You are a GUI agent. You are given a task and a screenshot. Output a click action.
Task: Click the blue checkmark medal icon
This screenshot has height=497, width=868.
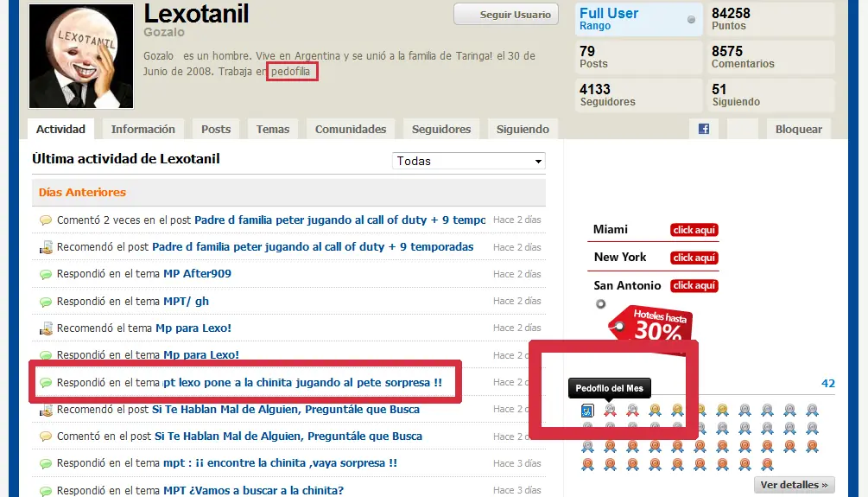pyautogui.click(x=587, y=411)
